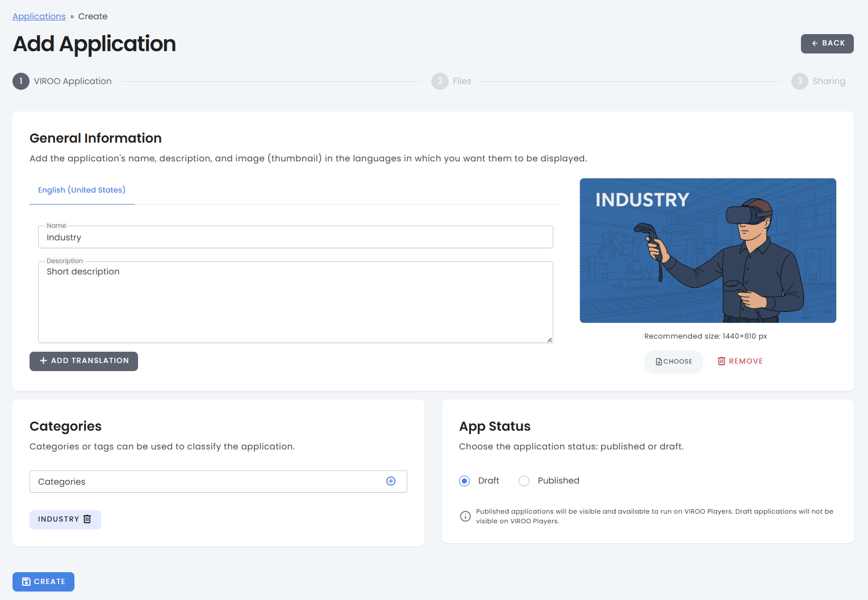Click the Name input field containing Industry
This screenshot has width=868, height=600.
pyautogui.click(x=295, y=237)
